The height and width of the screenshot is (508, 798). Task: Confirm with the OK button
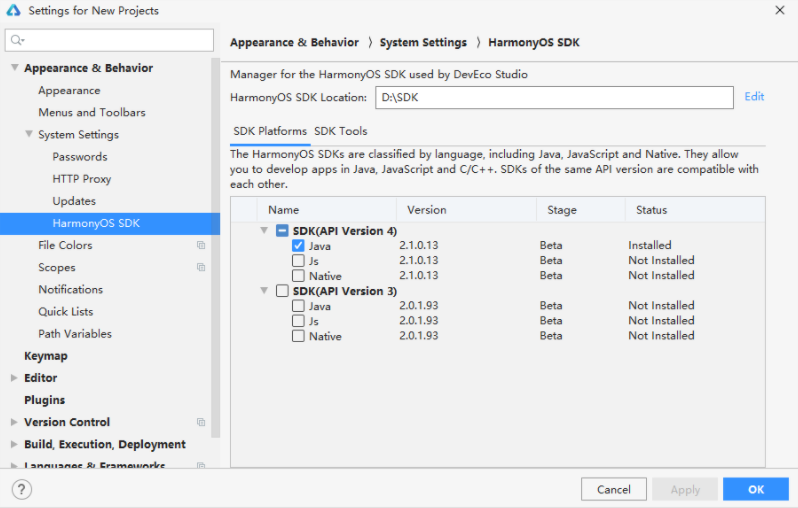tap(756, 489)
